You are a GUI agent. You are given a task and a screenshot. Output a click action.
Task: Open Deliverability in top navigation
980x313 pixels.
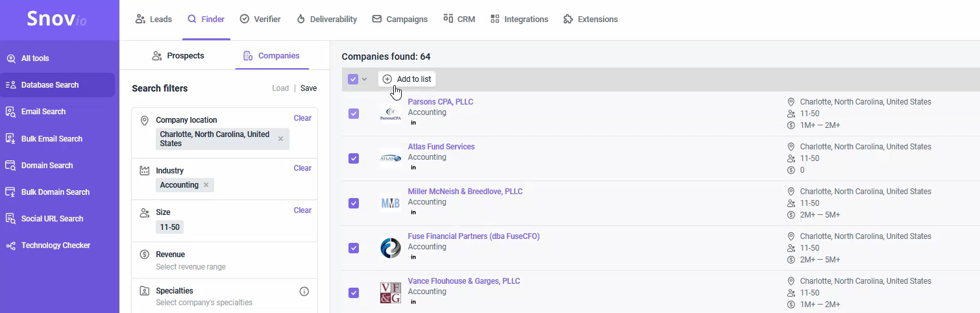(x=326, y=19)
